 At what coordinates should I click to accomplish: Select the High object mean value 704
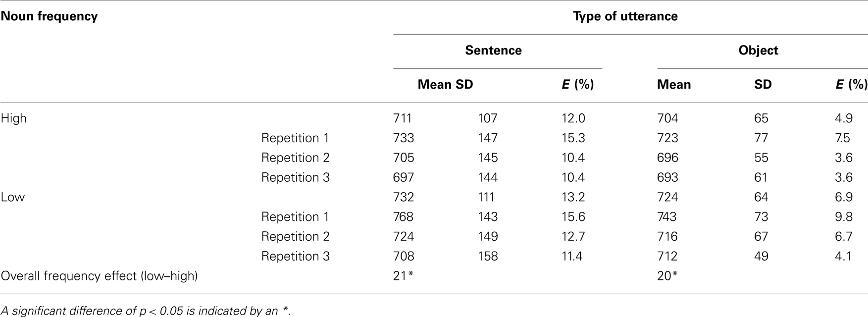click(667, 118)
